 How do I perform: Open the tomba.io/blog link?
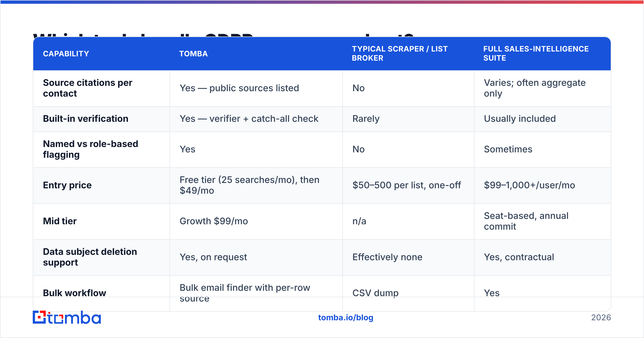click(x=346, y=318)
